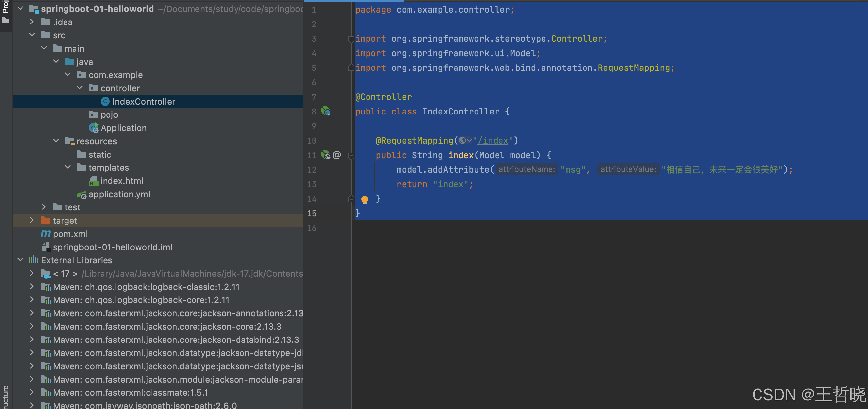Click the globe URL icon in RequestMapping
Screen dimensions: 868x409
[463, 141]
